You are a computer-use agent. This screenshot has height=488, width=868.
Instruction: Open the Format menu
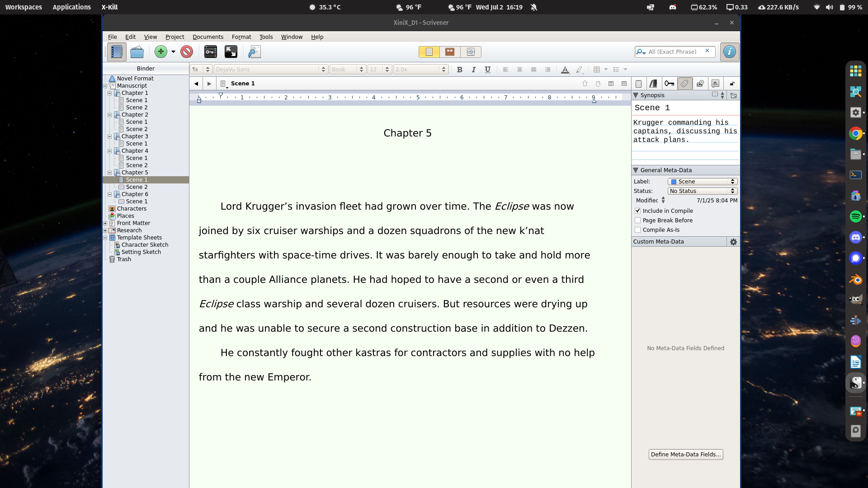pos(241,37)
